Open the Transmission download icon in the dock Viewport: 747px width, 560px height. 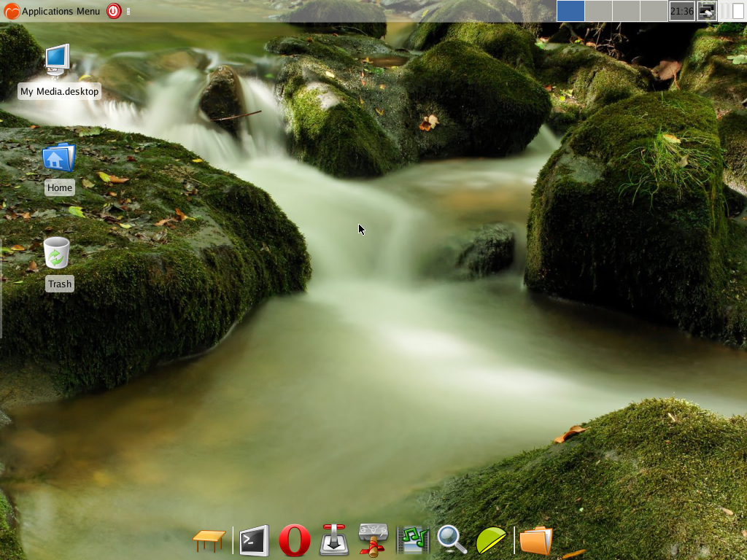tap(334, 540)
